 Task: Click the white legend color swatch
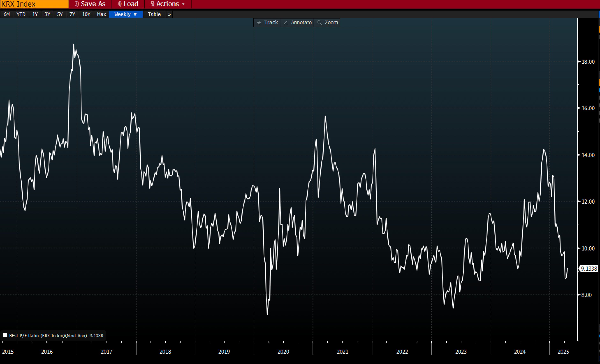click(x=5, y=335)
